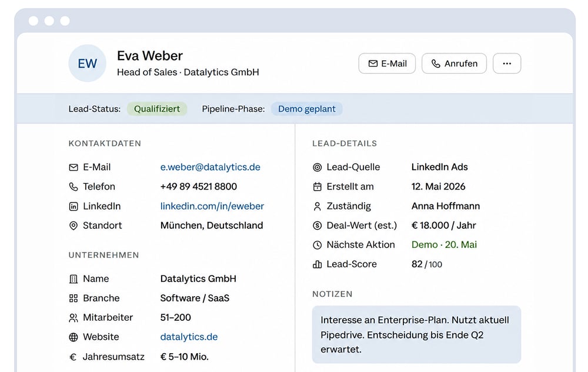Click the target icon beside Lead-Quelle
The height and width of the screenshot is (372, 588).
coord(318,167)
